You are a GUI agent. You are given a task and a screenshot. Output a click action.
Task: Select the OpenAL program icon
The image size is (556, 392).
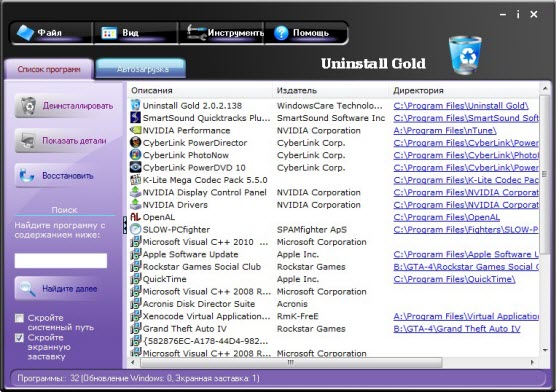[x=135, y=217]
